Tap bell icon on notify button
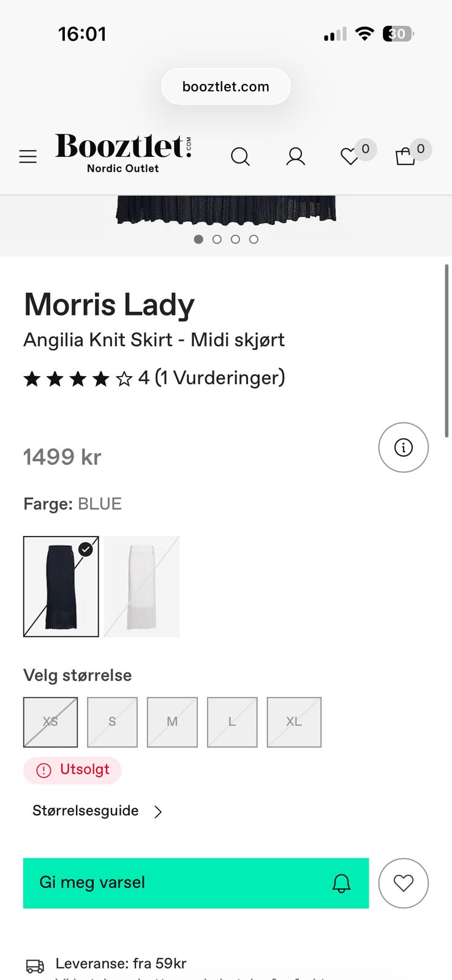This screenshot has width=452, height=980. click(341, 883)
